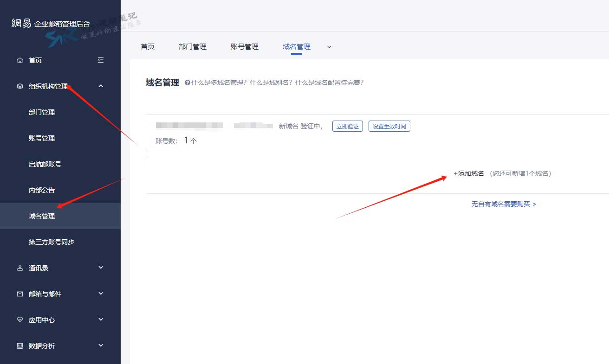The height and width of the screenshot is (364, 609).
Task: Expand the 邮箱与邮件 section chevron
Action: (101, 294)
